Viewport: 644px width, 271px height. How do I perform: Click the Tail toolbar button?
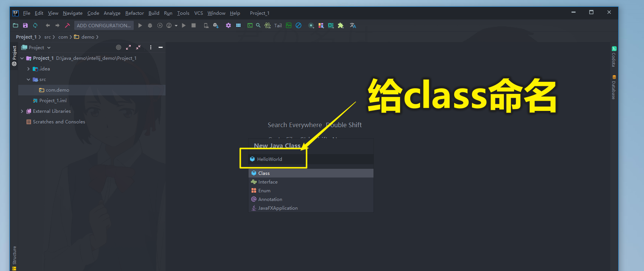click(278, 25)
